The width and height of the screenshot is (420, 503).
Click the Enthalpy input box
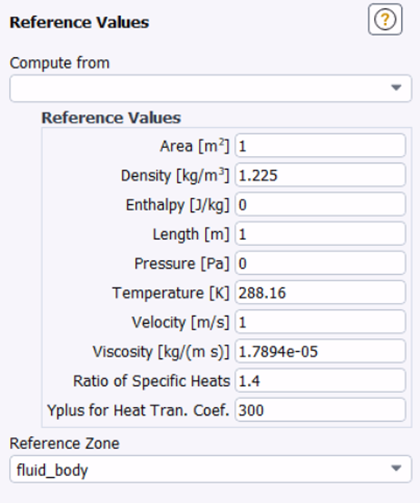pos(320,204)
